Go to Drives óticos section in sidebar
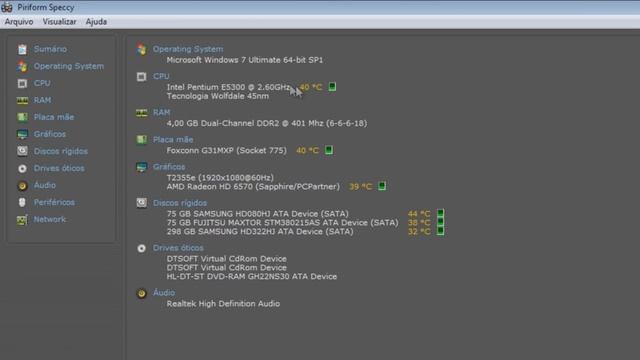Image resolution: width=640 pixels, height=360 pixels. [59, 168]
